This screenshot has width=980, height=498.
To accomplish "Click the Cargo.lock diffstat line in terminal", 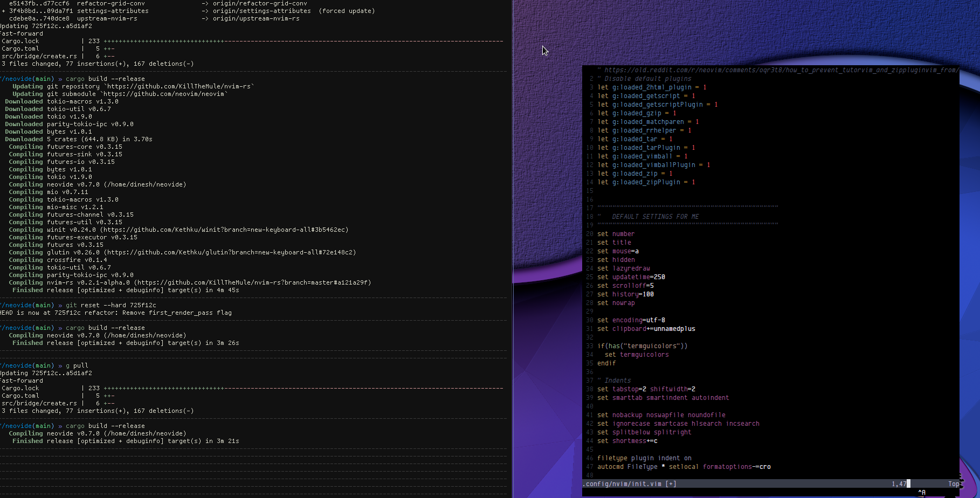I will coord(20,40).
